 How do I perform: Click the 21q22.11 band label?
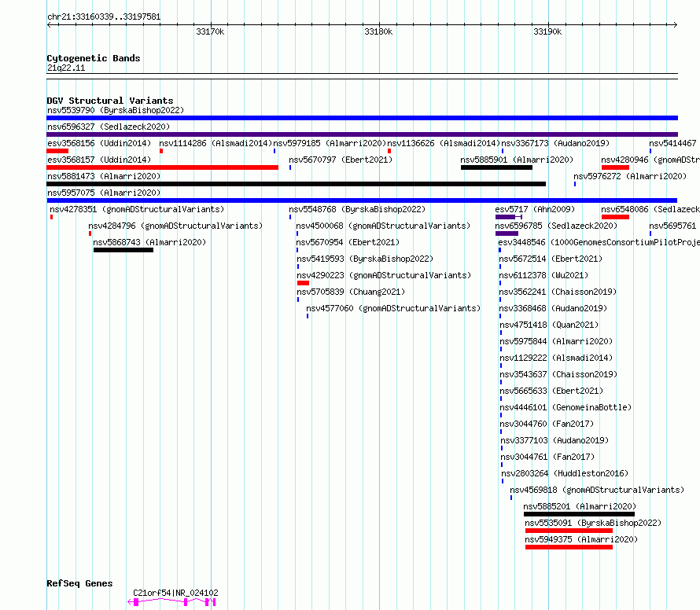coord(66,68)
